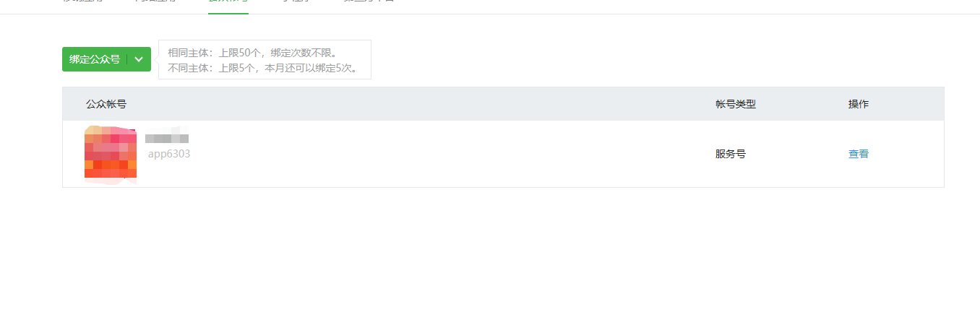Click the 相同主体 limit hint line
Image resolution: width=980 pixels, height=320 pixels.
pos(253,53)
